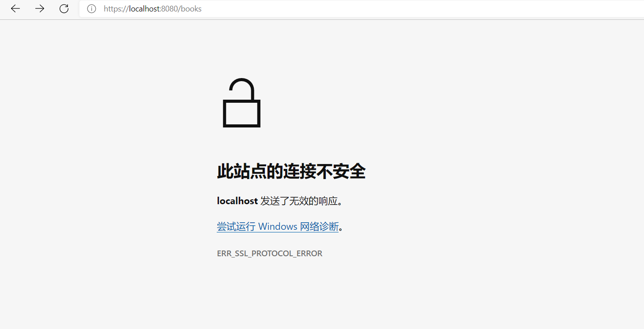
Task: Click the large unlocked padlock icon
Action: tap(241, 103)
